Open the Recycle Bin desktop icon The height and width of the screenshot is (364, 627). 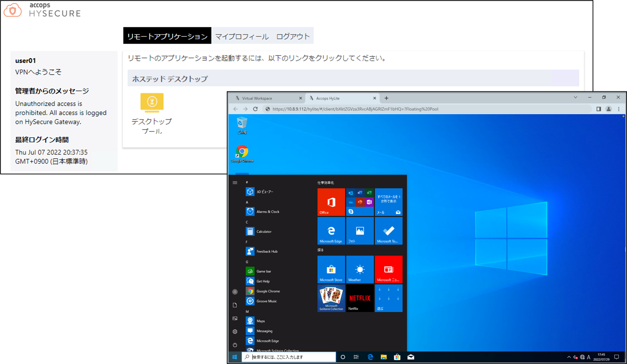[x=242, y=125]
